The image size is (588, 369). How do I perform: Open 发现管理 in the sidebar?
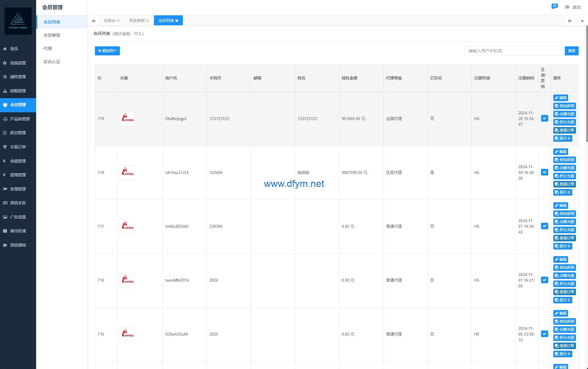[18, 189]
